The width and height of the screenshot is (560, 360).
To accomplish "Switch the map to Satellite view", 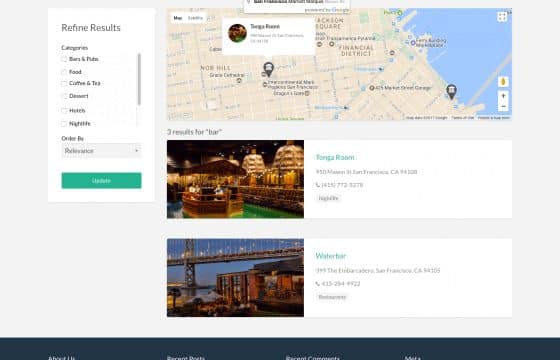I will tap(195, 18).
